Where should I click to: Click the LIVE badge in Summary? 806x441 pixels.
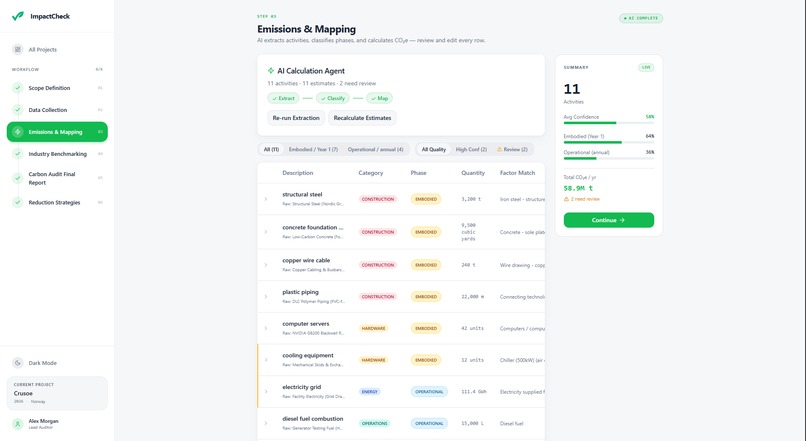click(646, 67)
